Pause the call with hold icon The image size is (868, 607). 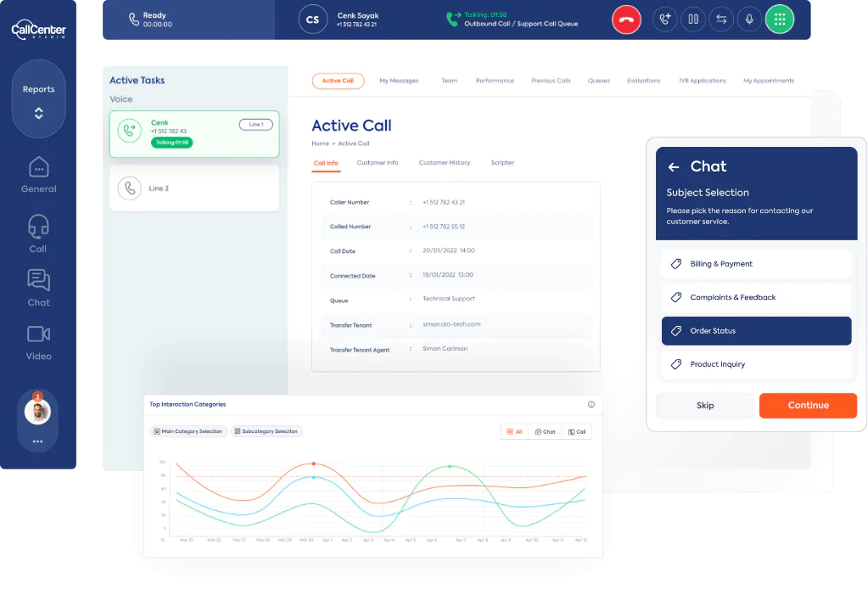coord(693,20)
